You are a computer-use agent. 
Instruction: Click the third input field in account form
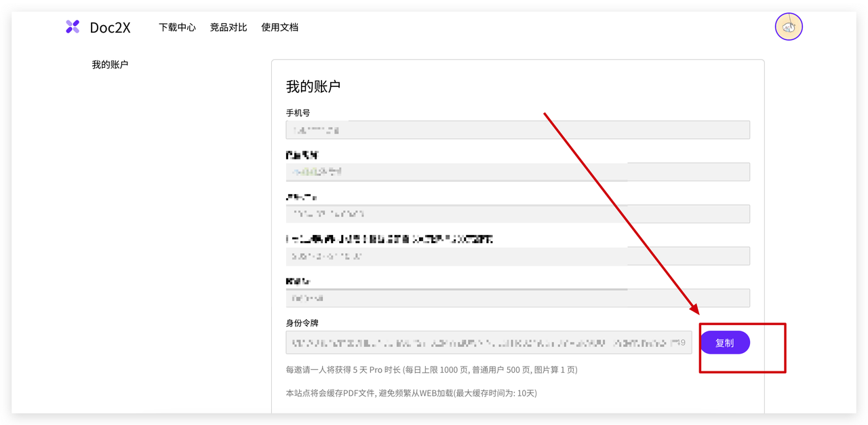pos(517,214)
